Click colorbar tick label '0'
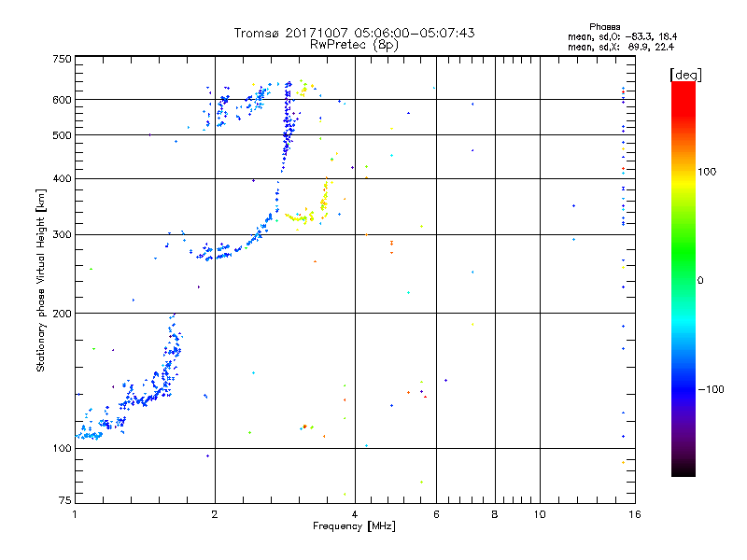Screen dimensions: 747x560 point(700,281)
